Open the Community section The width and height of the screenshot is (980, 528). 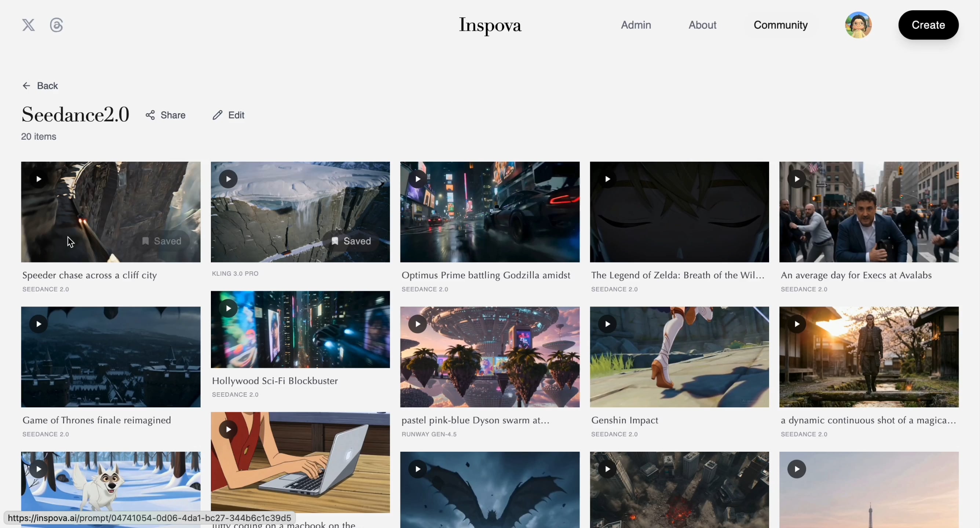[780, 25]
